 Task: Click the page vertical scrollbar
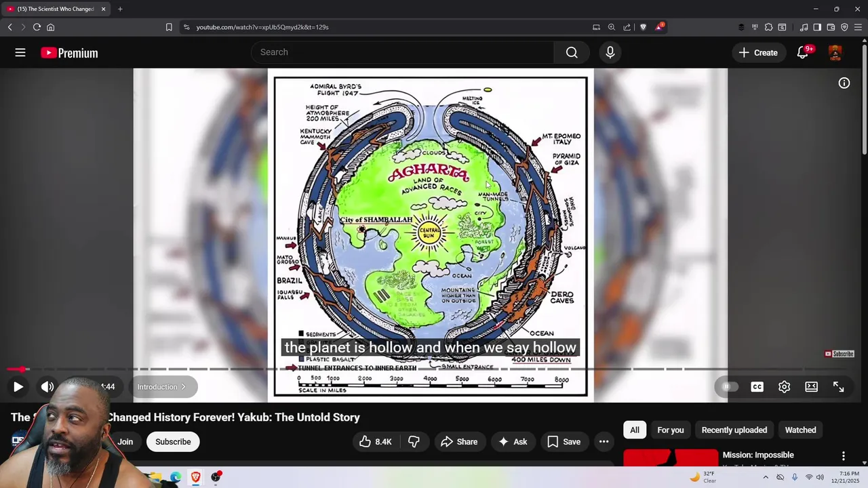(x=864, y=98)
